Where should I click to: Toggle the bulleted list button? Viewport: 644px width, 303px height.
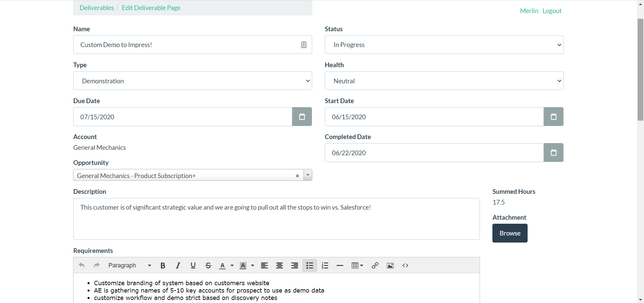[x=310, y=265]
